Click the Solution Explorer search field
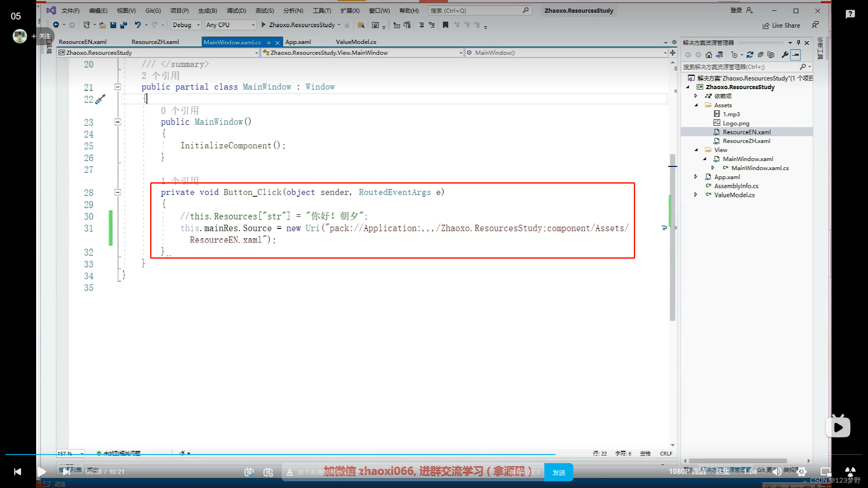The image size is (868, 488). point(746,67)
